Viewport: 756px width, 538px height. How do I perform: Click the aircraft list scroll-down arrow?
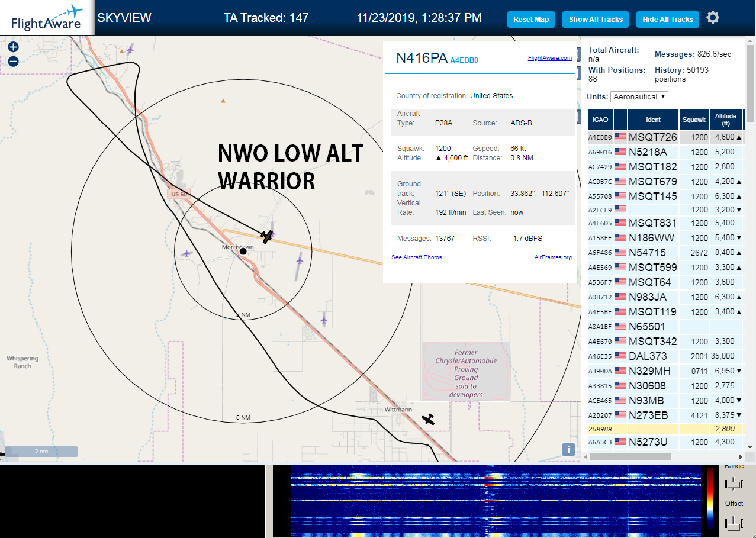click(x=750, y=447)
